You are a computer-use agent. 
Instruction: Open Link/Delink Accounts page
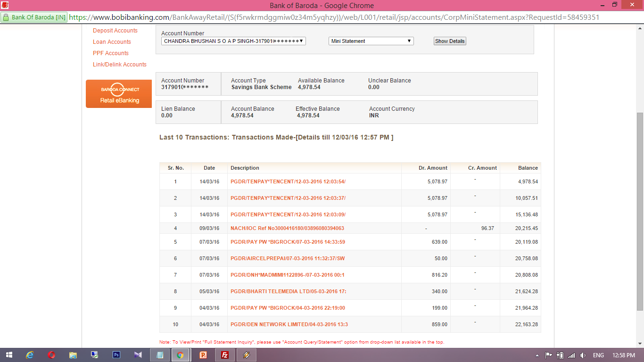coord(120,65)
